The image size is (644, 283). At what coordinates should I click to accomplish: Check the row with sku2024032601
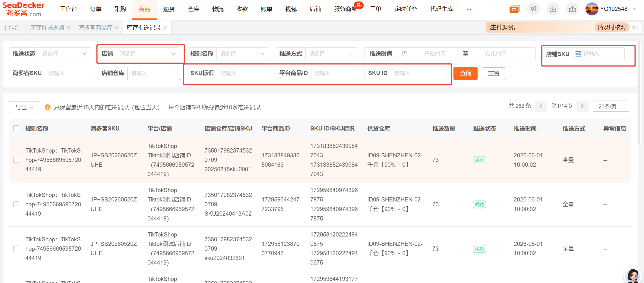[x=16, y=249]
